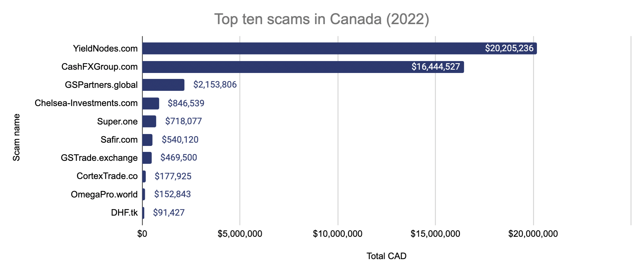The width and height of the screenshot is (644, 274).
Task: Click the DHF.tk category label
Action: (124, 213)
